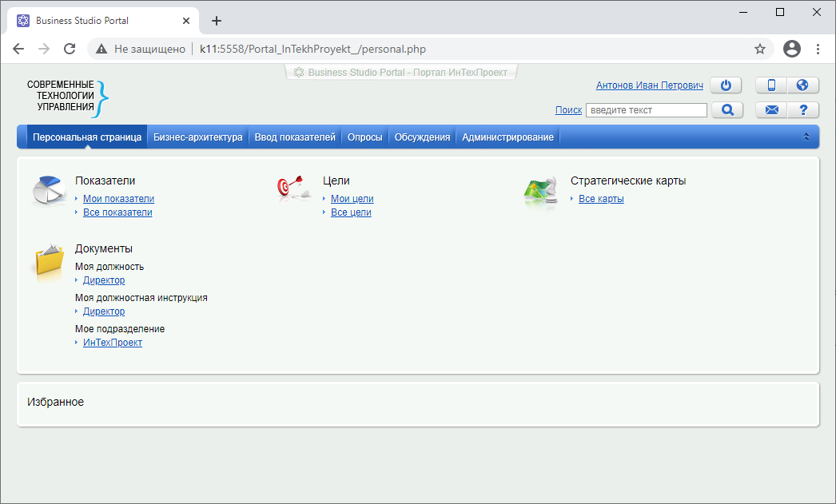836x504 pixels.
Task: Collapse the navigation menu with double chevron
Action: [806, 137]
